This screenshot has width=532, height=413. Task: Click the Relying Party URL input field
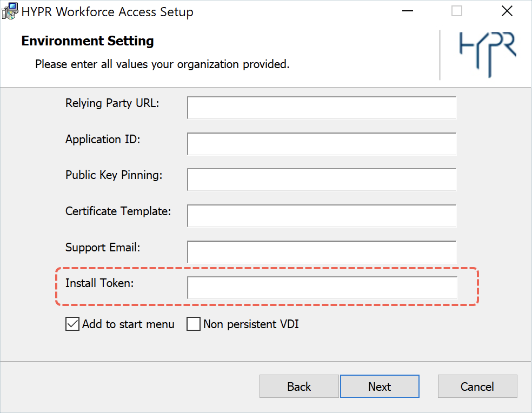coord(322,108)
